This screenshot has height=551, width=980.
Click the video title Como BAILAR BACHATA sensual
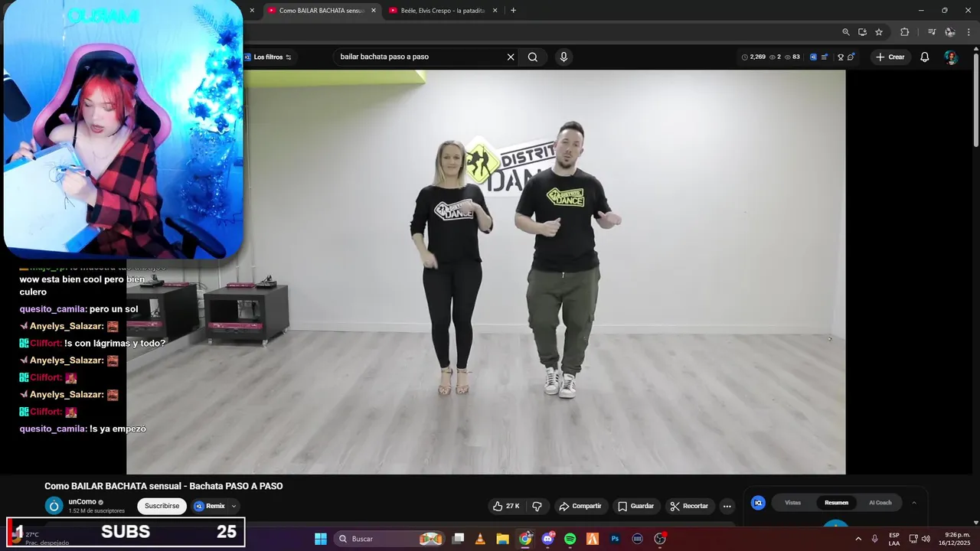[163, 486]
